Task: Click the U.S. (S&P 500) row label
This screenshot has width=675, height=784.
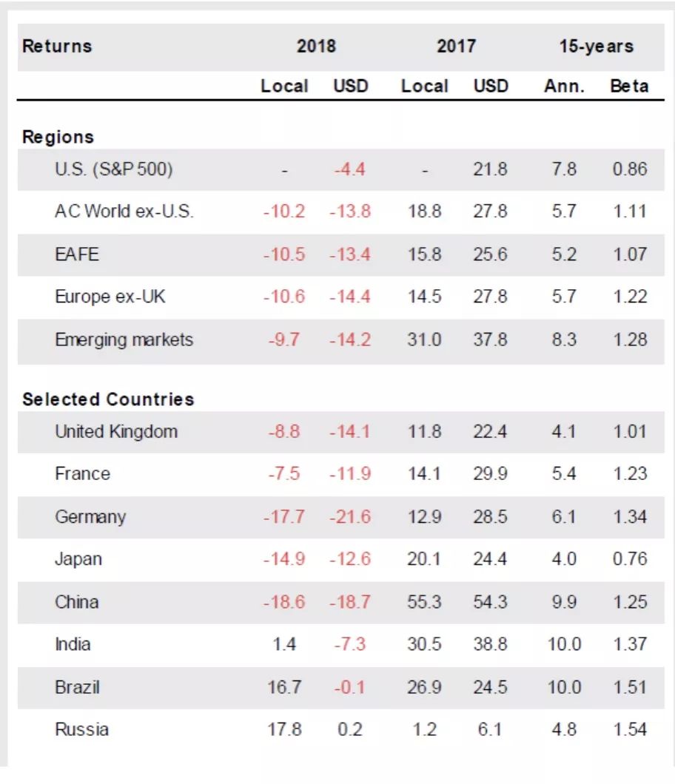Action: pos(113,169)
